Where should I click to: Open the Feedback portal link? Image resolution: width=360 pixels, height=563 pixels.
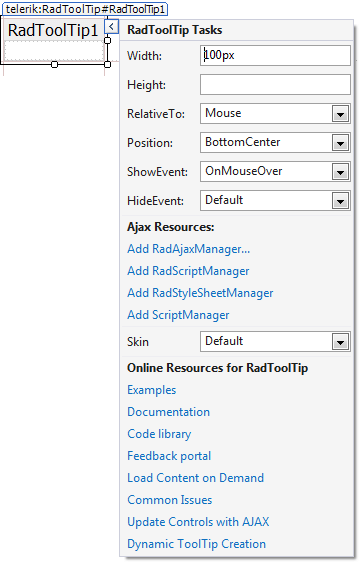click(169, 456)
